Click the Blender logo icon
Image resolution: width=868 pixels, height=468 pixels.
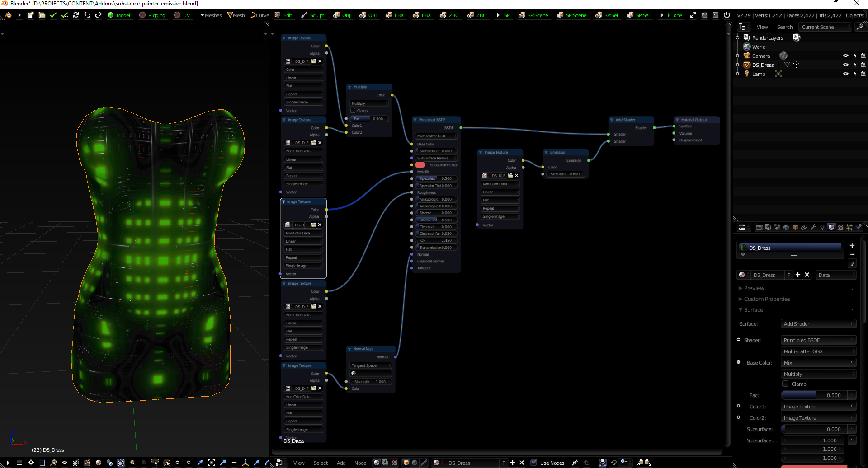pos(8,15)
